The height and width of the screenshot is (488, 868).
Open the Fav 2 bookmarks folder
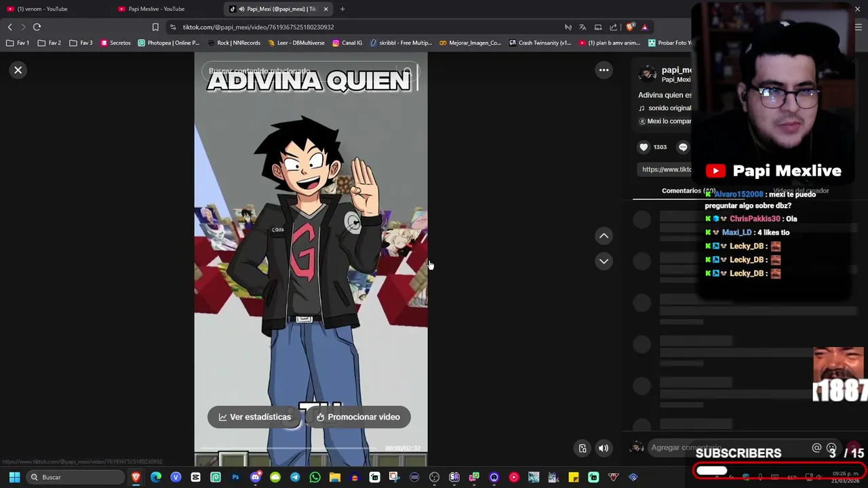click(x=50, y=43)
